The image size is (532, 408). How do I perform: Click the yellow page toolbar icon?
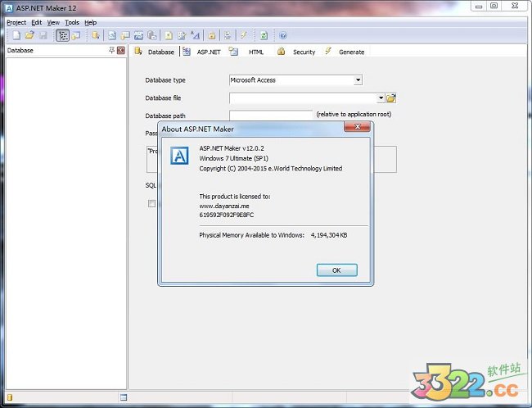(x=169, y=35)
